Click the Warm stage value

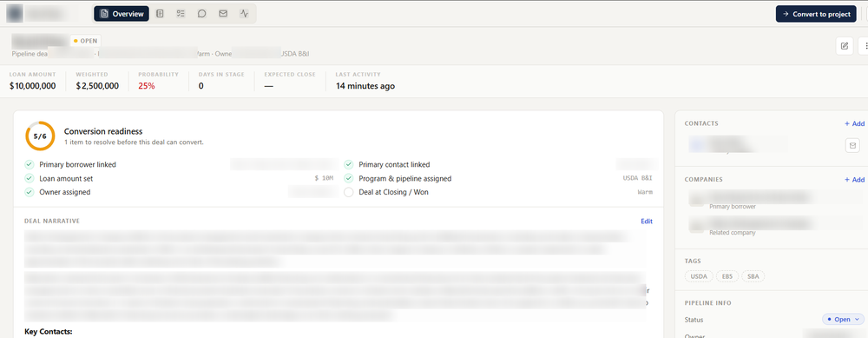point(645,192)
